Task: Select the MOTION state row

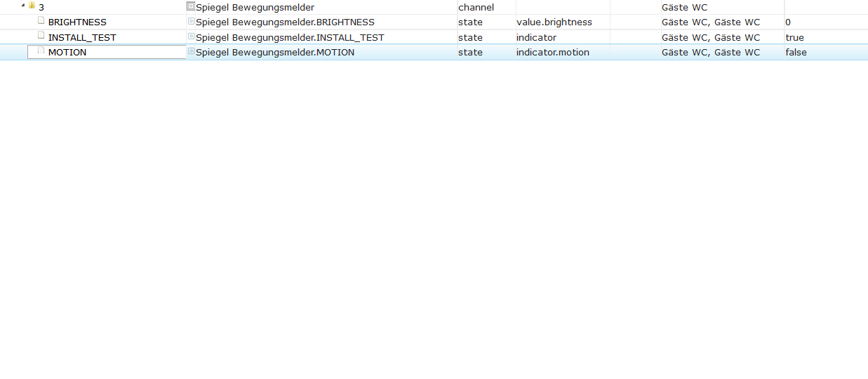Action: pyautogui.click(x=434, y=52)
